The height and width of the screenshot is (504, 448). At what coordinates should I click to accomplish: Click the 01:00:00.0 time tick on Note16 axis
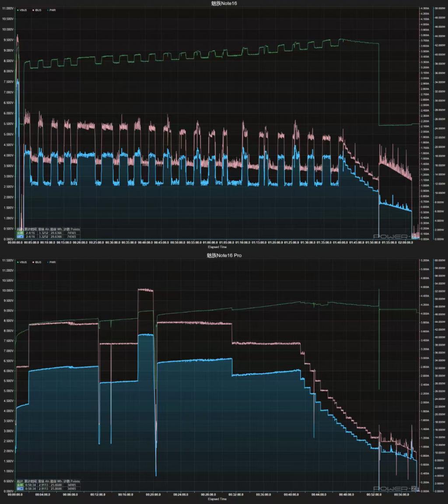click(x=210, y=243)
